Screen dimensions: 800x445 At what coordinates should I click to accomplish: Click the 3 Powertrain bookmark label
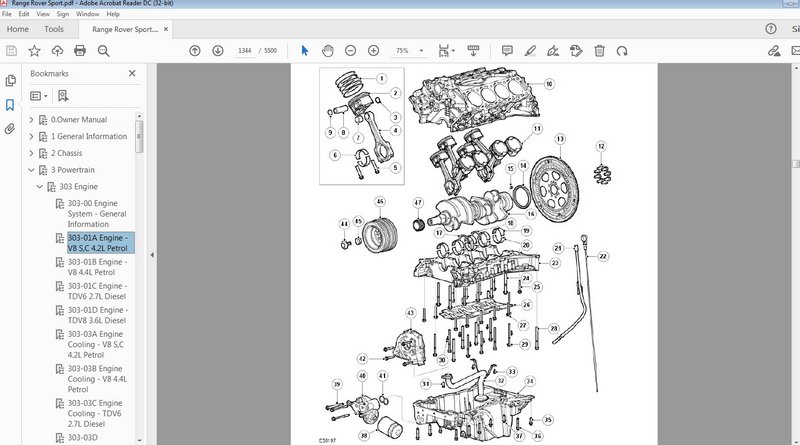tap(72, 170)
